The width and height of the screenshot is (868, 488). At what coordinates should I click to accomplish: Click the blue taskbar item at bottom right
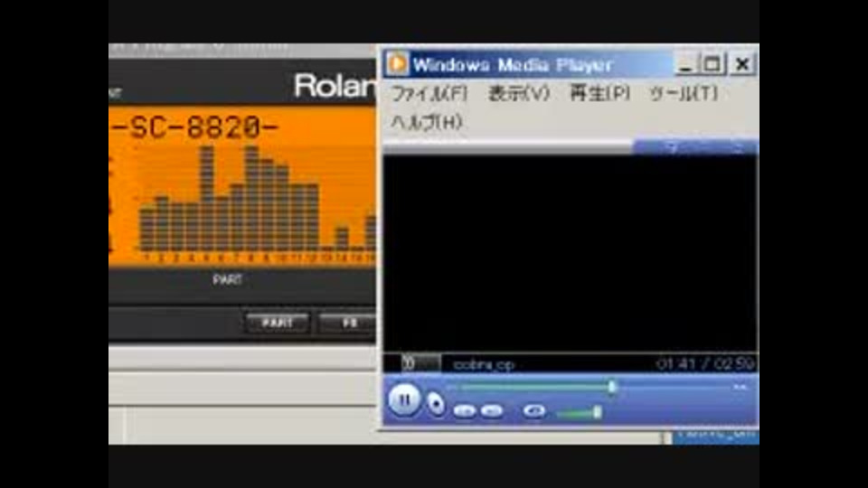(x=716, y=436)
